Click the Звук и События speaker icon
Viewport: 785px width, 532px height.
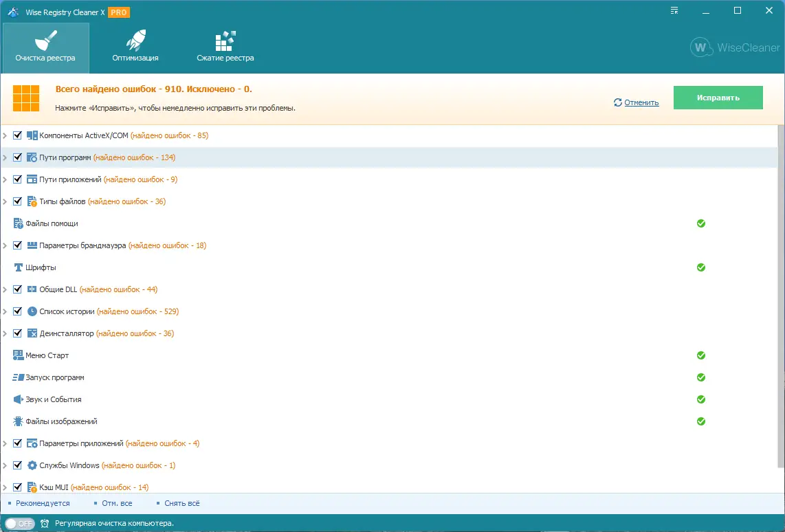pos(18,399)
